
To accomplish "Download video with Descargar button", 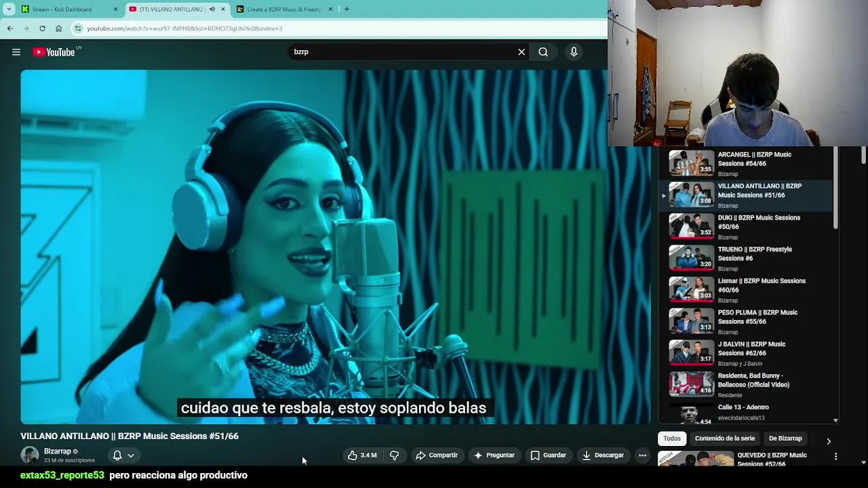I will point(603,455).
